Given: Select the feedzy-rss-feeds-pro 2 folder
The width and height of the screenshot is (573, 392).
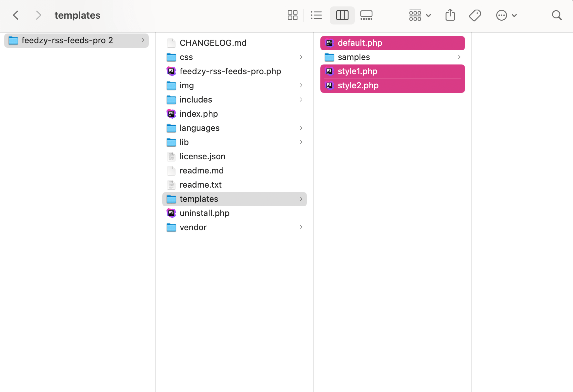Looking at the screenshot, I should [67, 40].
